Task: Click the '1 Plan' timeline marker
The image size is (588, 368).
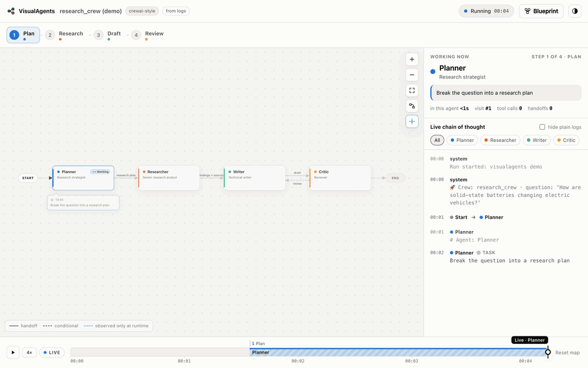Action: tap(258, 343)
